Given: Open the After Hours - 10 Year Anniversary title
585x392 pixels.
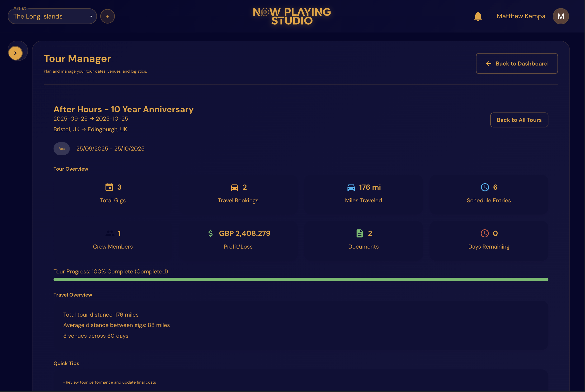Looking at the screenshot, I should [123, 109].
